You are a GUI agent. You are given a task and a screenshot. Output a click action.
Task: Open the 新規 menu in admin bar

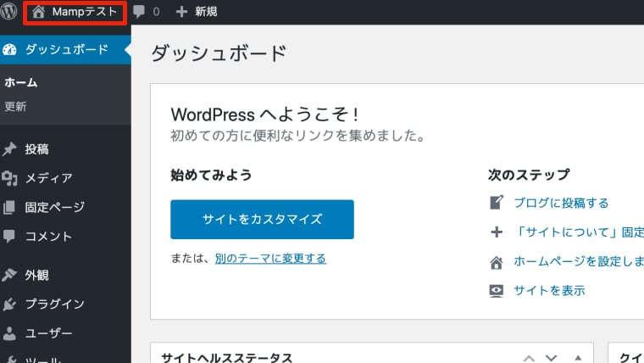[206, 12]
